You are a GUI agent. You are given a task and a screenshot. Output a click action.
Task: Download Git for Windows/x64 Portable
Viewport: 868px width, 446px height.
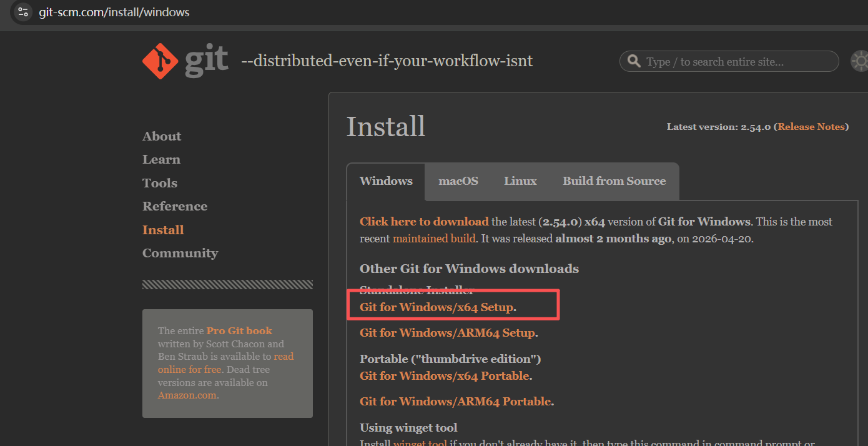(x=445, y=376)
